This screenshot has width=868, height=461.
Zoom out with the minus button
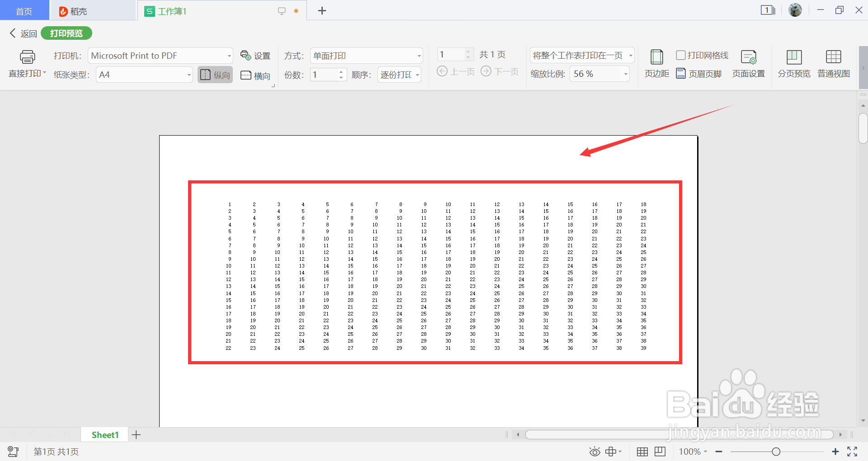pyautogui.click(x=719, y=452)
